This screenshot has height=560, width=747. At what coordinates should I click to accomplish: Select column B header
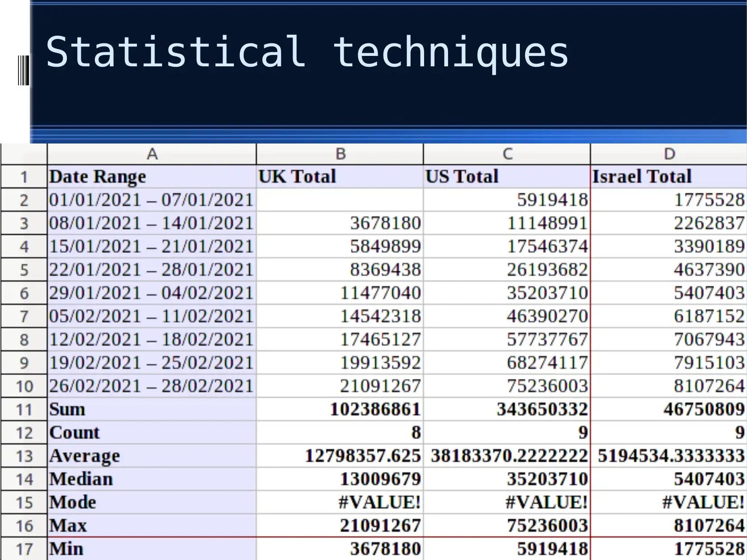tap(340, 154)
